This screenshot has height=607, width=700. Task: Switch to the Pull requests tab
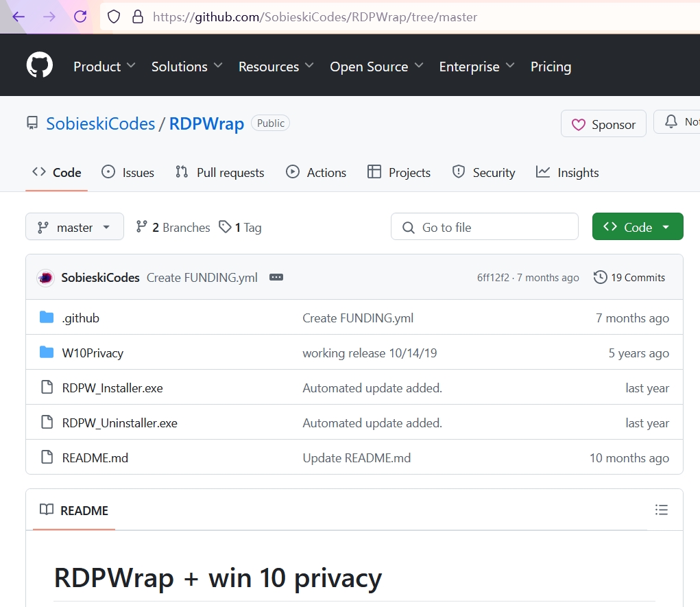coord(220,173)
